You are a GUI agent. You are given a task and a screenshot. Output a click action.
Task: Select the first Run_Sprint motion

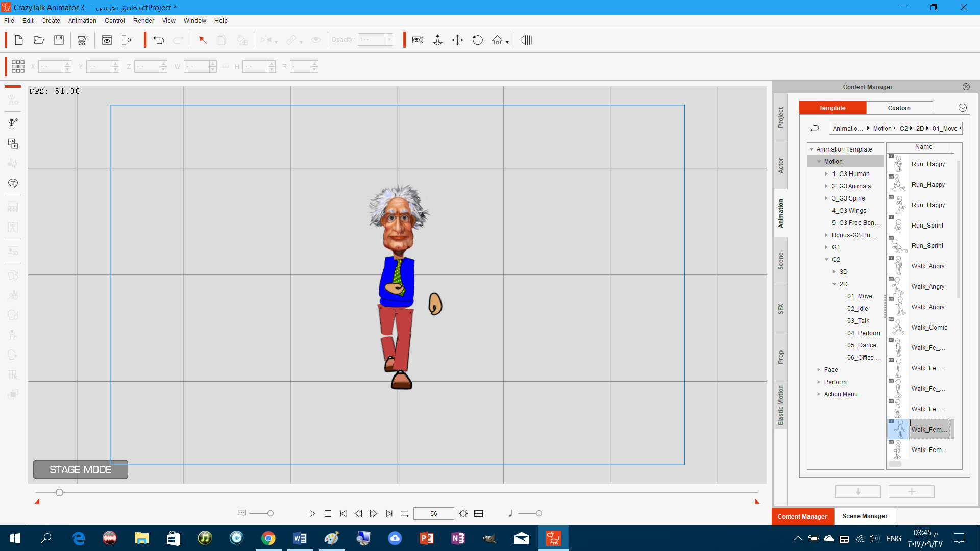click(921, 226)
